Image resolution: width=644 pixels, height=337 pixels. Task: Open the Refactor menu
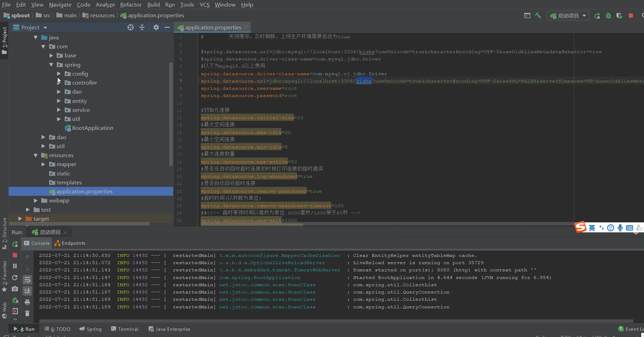131,4
